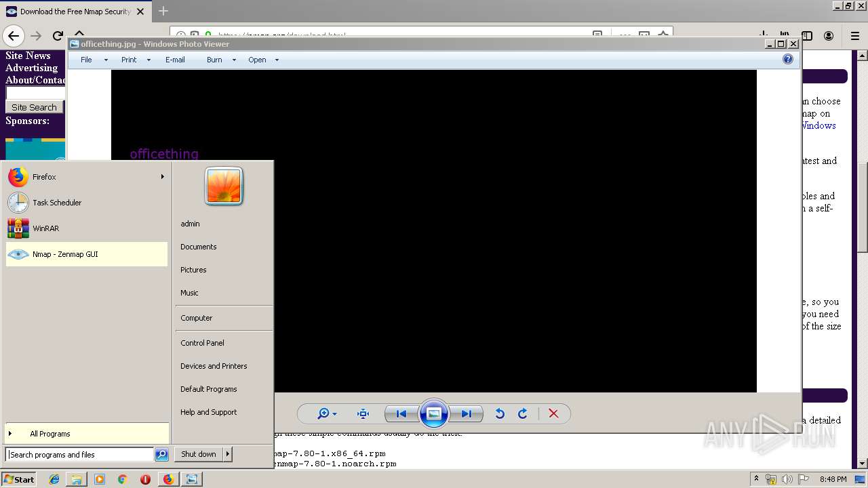Click the Actual size / fit button
Image resolution: width=868 pixels, height=488 pixels.
[x=363, y=413]
